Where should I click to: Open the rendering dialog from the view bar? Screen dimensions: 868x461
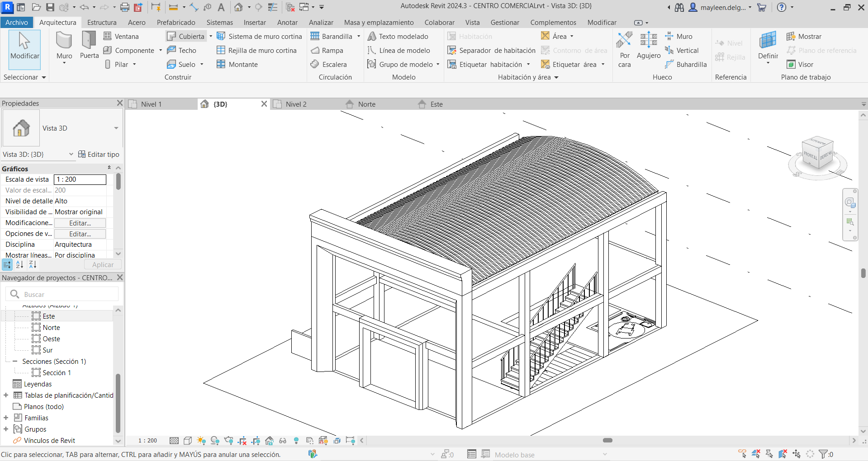[228, 440]
